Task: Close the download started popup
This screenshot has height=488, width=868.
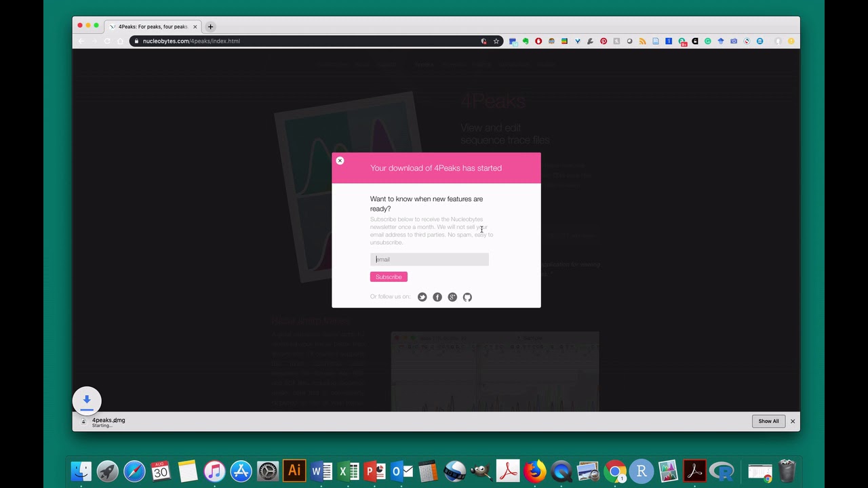Action: point(340,161)
